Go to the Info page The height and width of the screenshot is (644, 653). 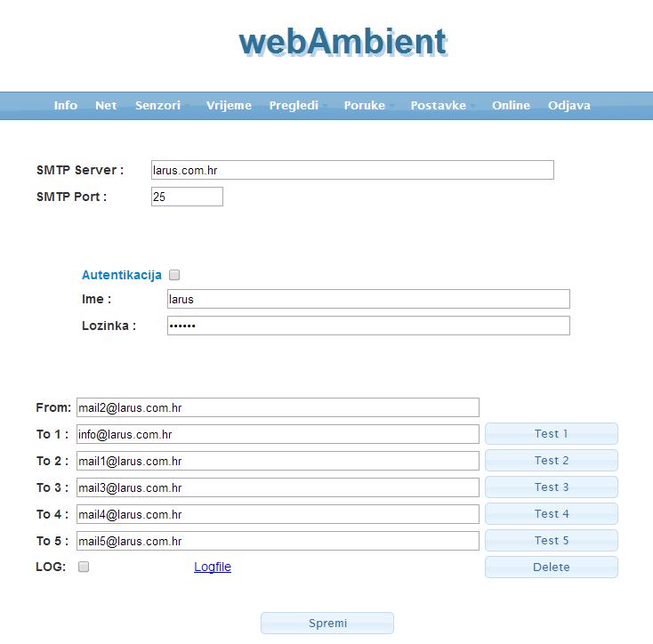tap(66, 105)
